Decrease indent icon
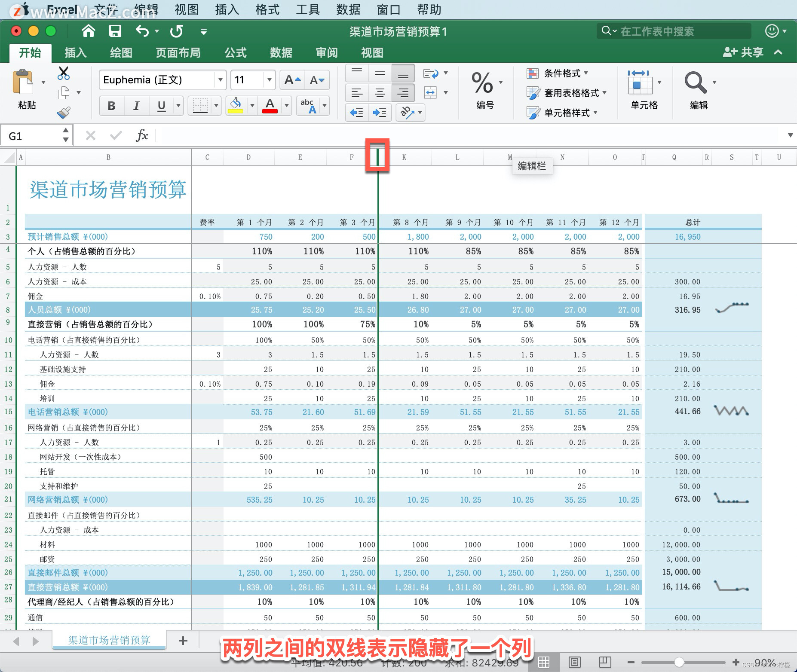797x672 pixels. [356, 113]
